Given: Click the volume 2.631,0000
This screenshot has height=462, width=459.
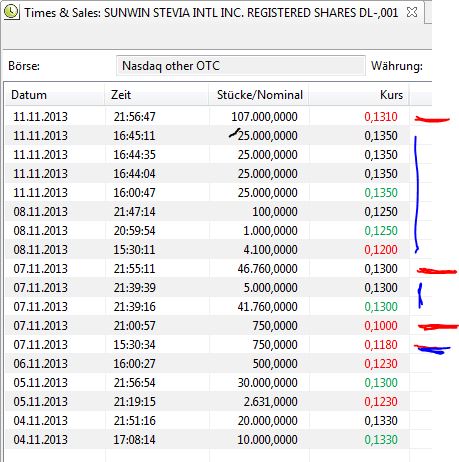Looking at the screenshot, I should [x=270, y=402].
